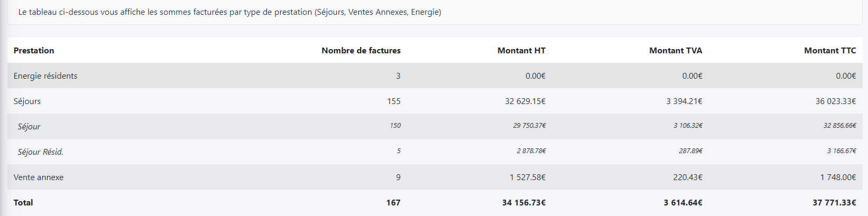Image resolution: width=868 pixels, height=216 pixels.
Task: Click the 29 750.37€ amount in Séjour sub-row
Action: (529, 126)
